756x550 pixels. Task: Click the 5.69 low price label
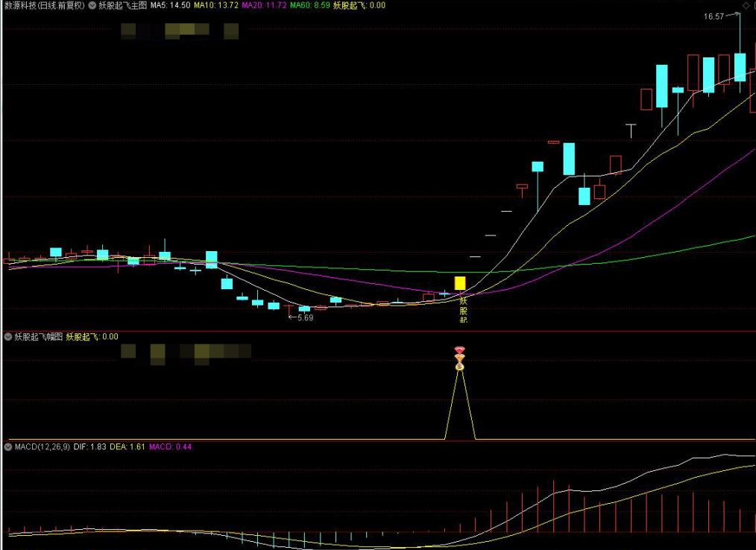tap(305, 317)
